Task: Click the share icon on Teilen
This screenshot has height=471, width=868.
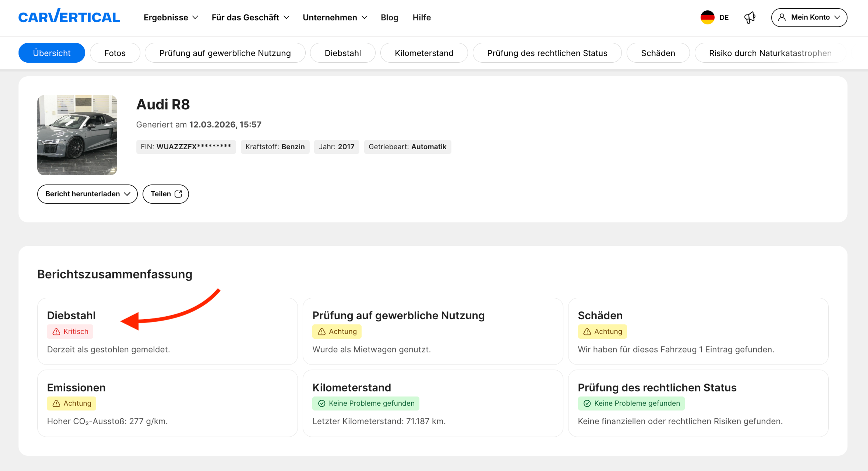Action: pyautogui.click(x=179, y=194)
